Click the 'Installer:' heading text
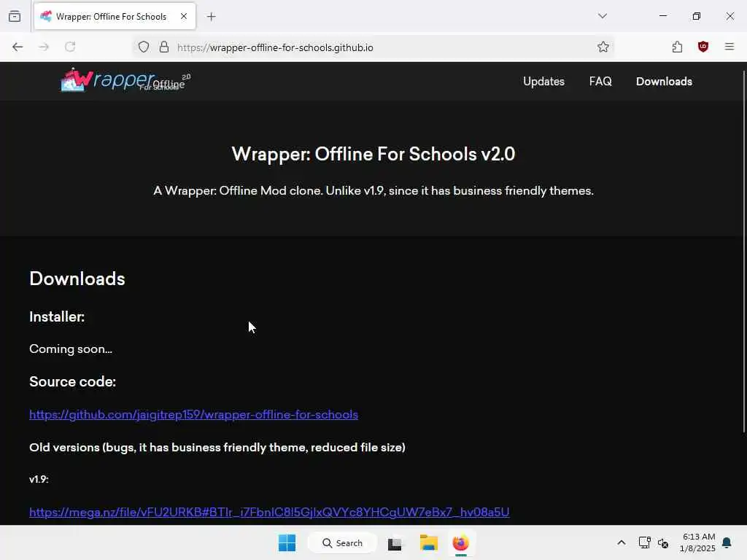 (57, 316)
